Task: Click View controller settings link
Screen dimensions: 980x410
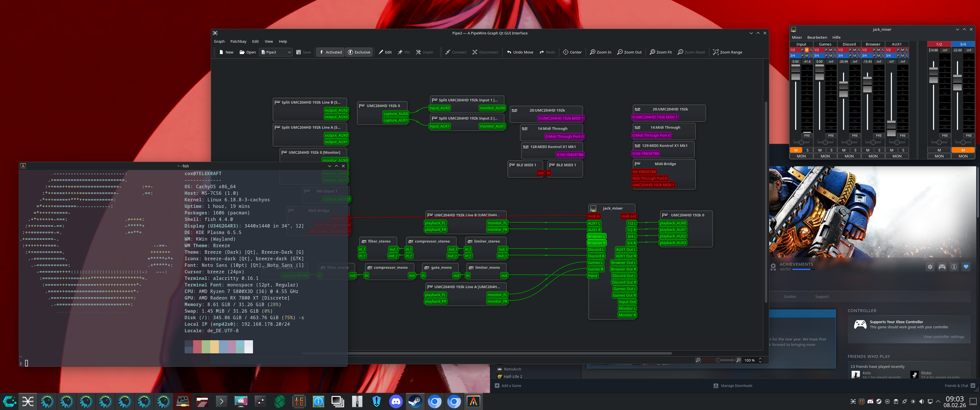Action: (944, 337)
